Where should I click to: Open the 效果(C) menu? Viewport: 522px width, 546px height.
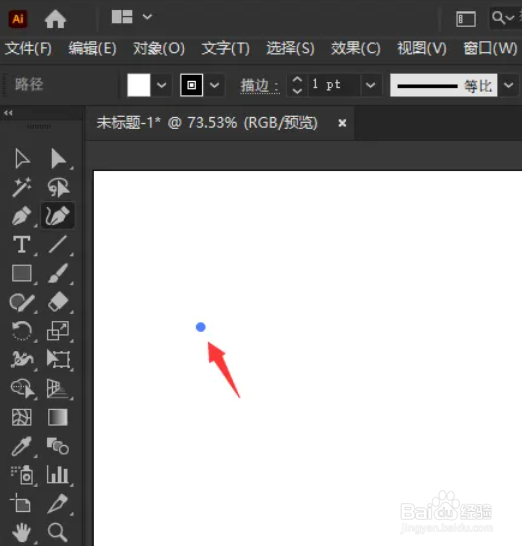pyautogui.click(x=356, y=48)
